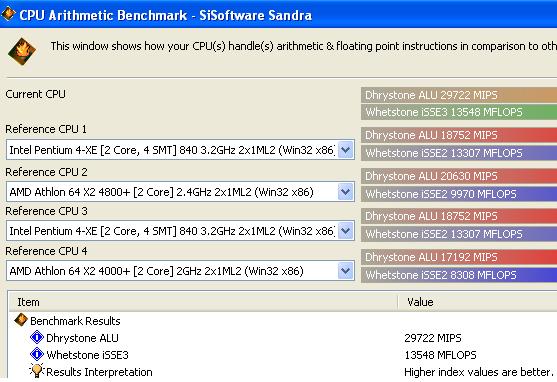Open the Reference CPU 4 dropdown arrow
Viewport: 557px width, 382px height.
pos(345,271)
